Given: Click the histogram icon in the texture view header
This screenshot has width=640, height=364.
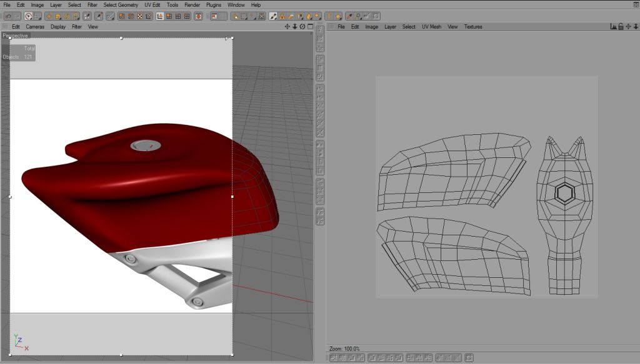Looking at the screenshot, I should (x=614, y=27).
